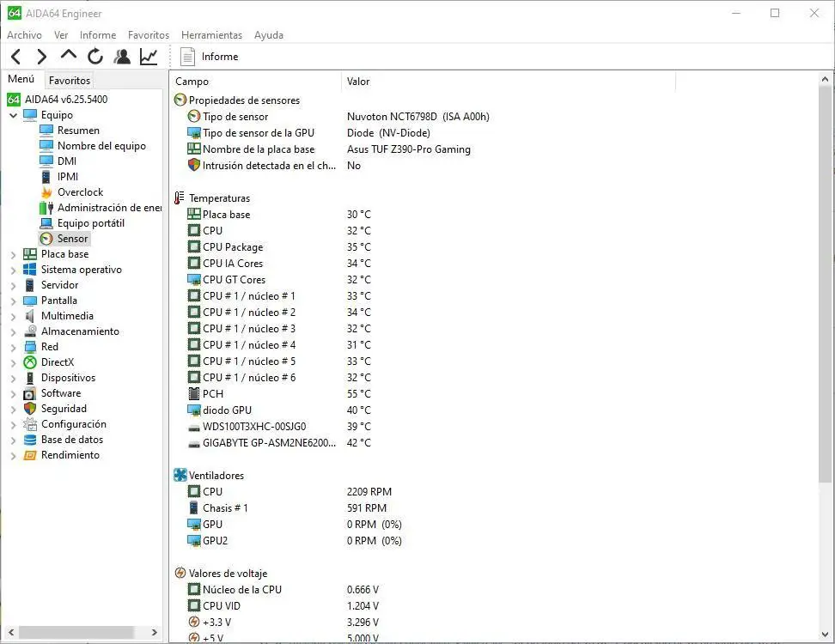
Task: Switch to the Favoritos tab in the side panel
Action: point(70,81)
